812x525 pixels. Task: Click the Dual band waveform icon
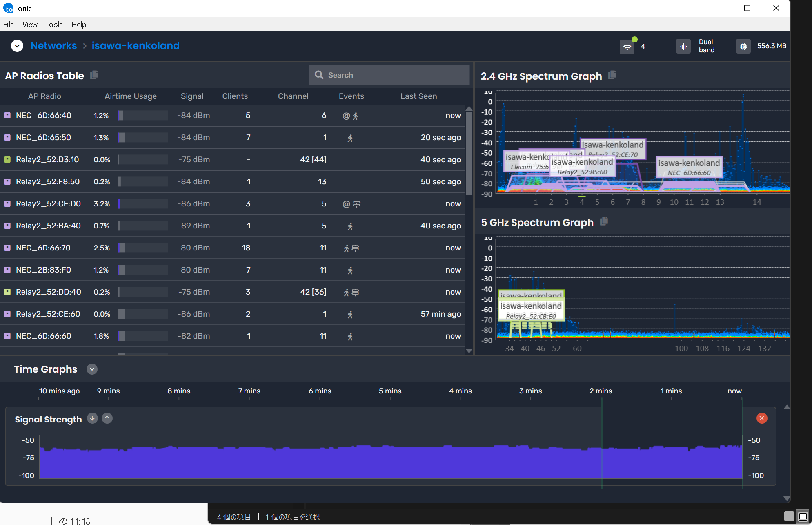tap(683, 46)
